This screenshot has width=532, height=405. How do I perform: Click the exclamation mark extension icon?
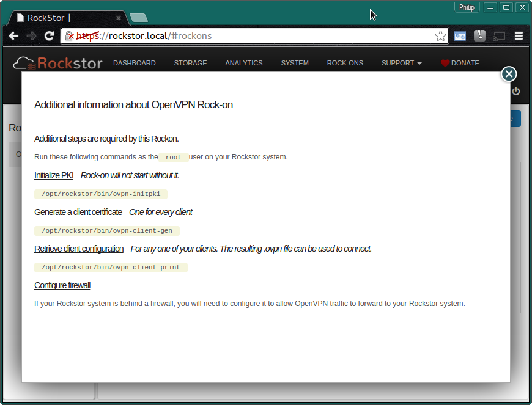(479, 36)
